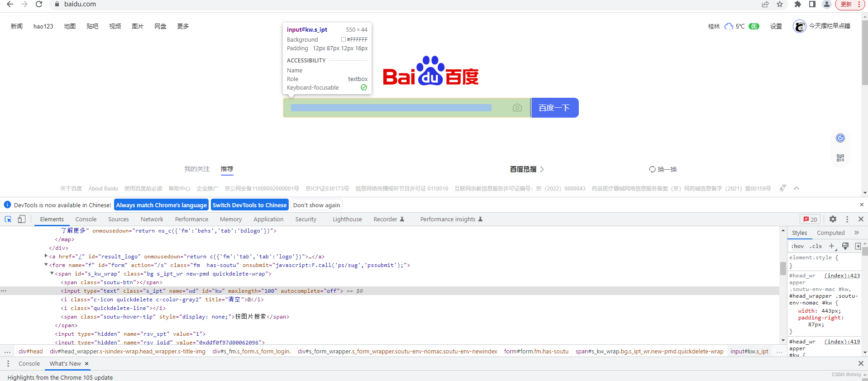The width and height of the screenshot is (868, 381).
Task: Open the Performance tab
Action: coord(192,219)
